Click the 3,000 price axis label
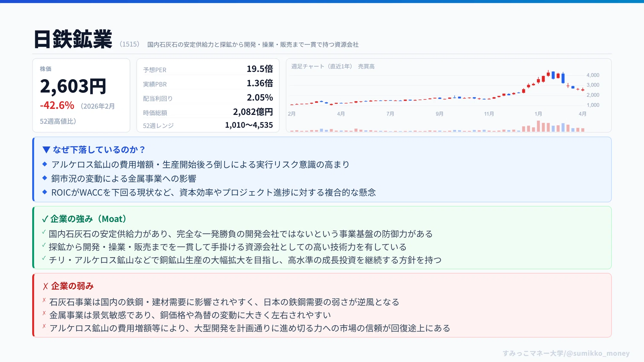Image resolution: width=644 pixels, height=362 pixels. (593, 85)
